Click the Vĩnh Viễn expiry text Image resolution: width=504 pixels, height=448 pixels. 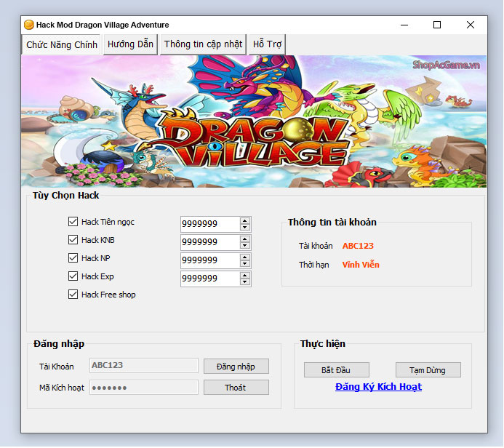point(361,265)
